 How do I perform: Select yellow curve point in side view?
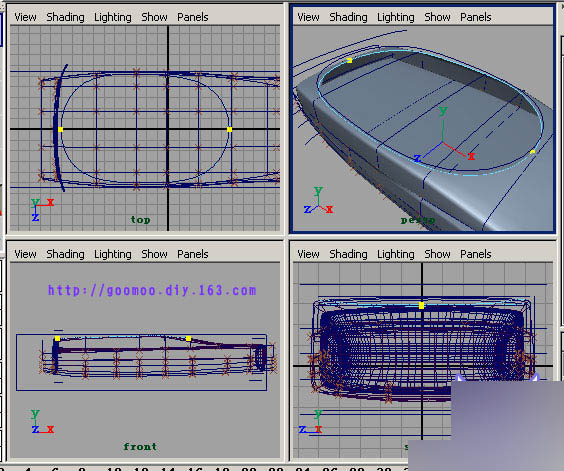(422, 305)
